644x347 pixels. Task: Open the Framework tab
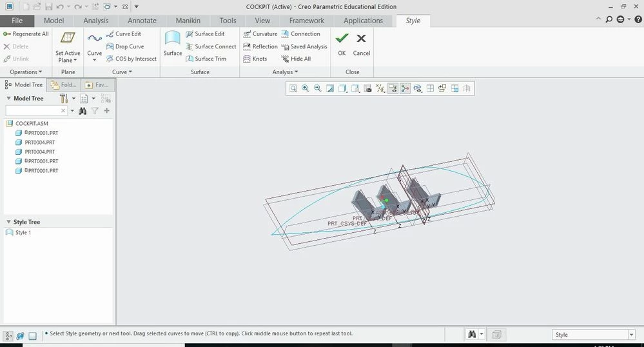point(306,21)
